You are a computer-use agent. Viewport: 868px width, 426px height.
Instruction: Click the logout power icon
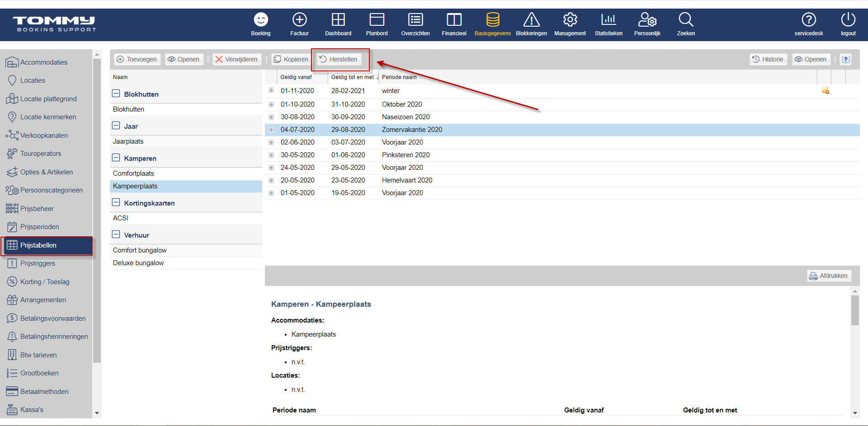pos(848,20)
